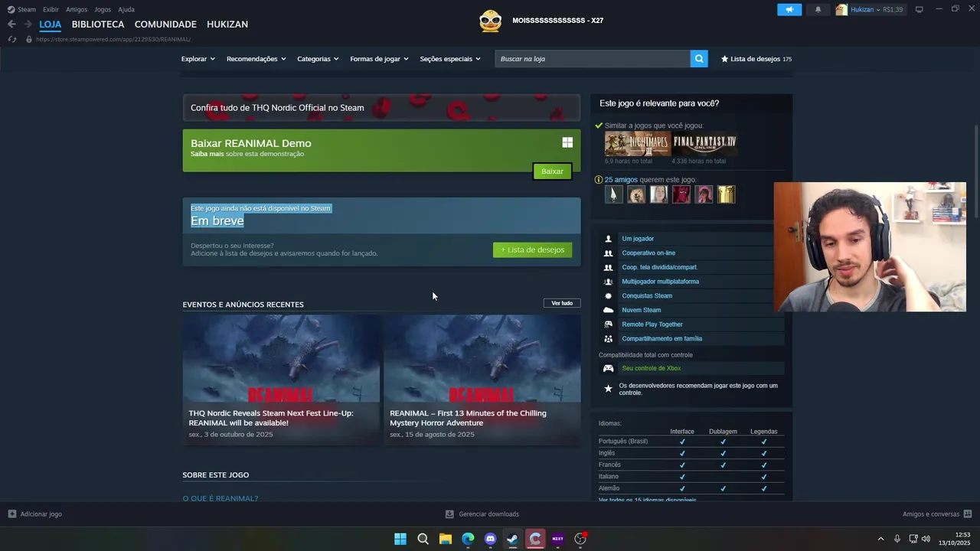
Task: Expand the Recomendações dropdown
Action: point(256,59)
